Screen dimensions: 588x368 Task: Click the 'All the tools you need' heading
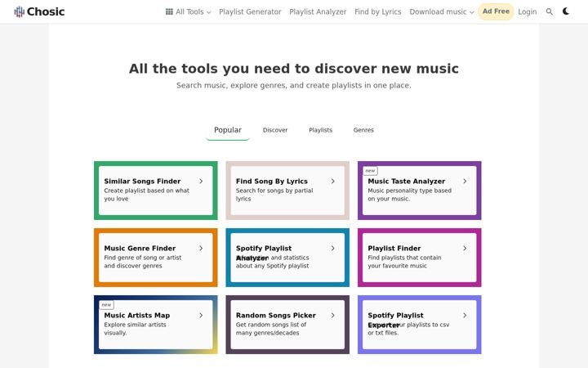[x=294, y=69]
